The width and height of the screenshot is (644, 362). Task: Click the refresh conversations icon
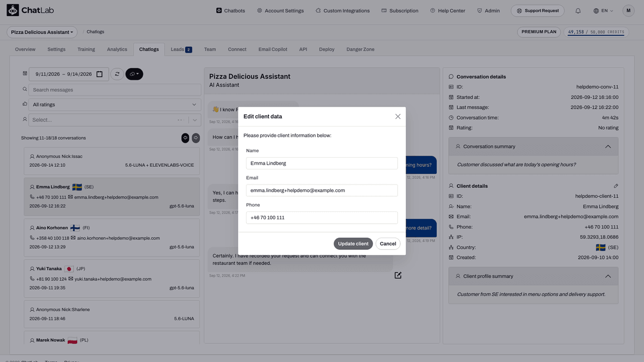(x=117, y=74)
